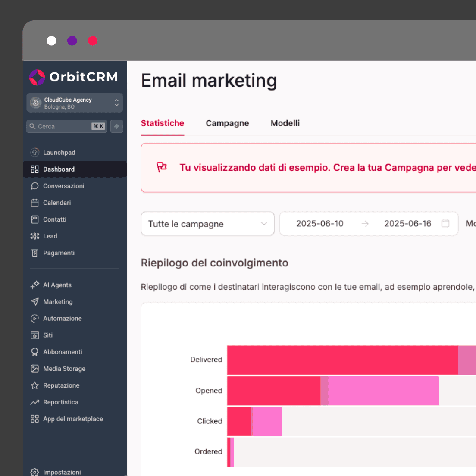Open Impostazioni settings
This screenshot has height=476, width=476.
pyautogui.click(x=75, y=472)
